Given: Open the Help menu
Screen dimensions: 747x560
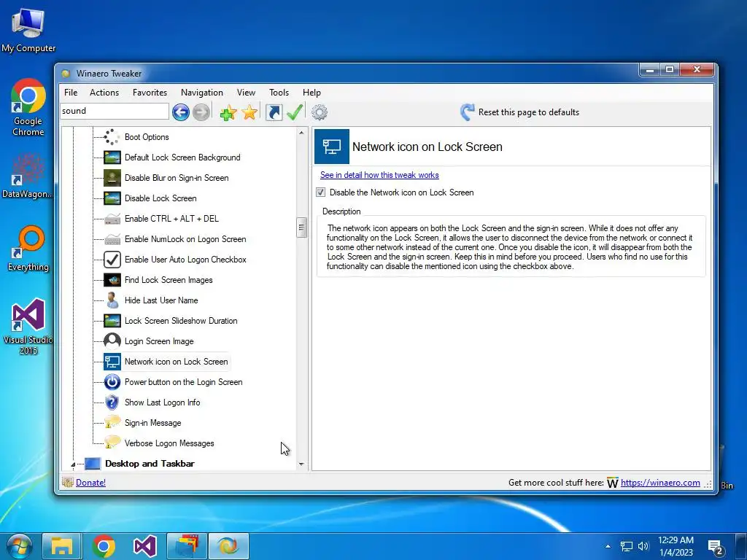Looking at the screenshot, I should coord(311,93).
